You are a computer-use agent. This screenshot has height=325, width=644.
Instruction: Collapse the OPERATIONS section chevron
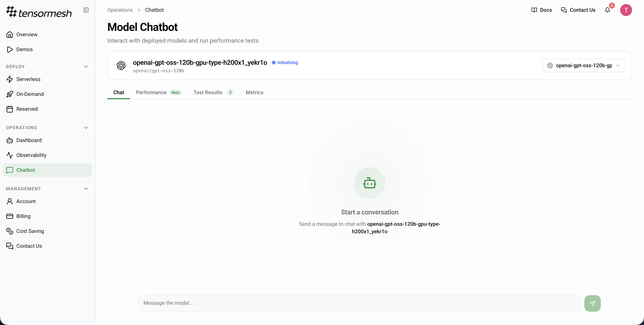[86, 128]
